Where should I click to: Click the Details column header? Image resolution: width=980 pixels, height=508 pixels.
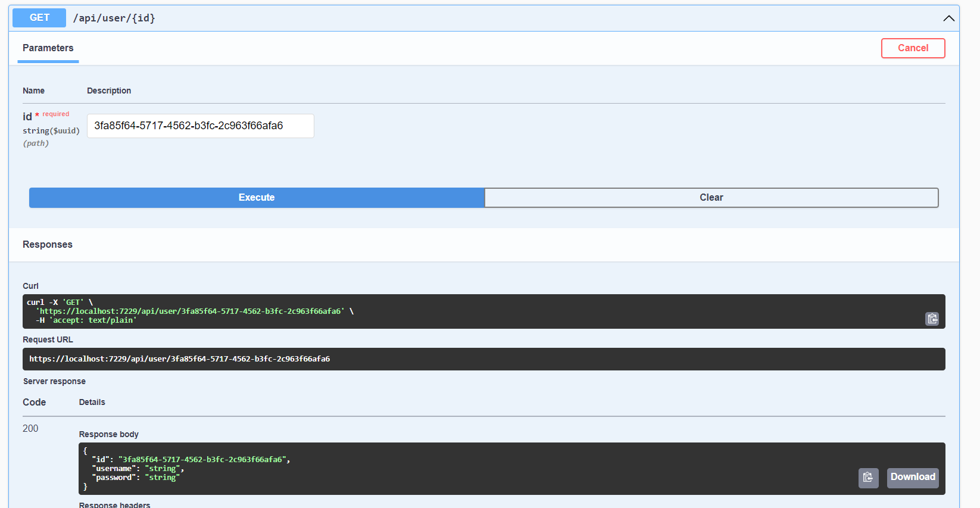[x=92, y=403]
